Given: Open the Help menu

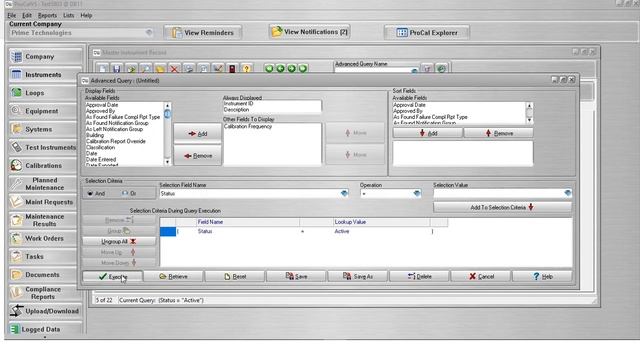Looking at the screenshot, I should pos(86,15).
